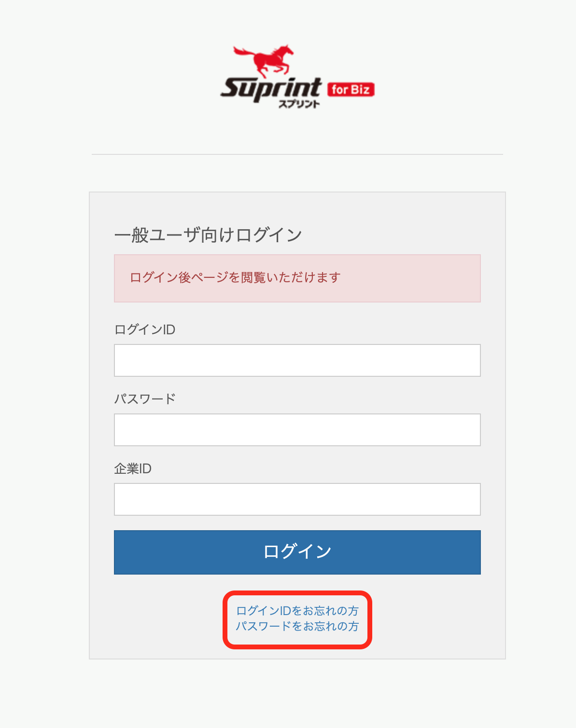Click the red outlined forgot-credentials area

pos(297,618)
